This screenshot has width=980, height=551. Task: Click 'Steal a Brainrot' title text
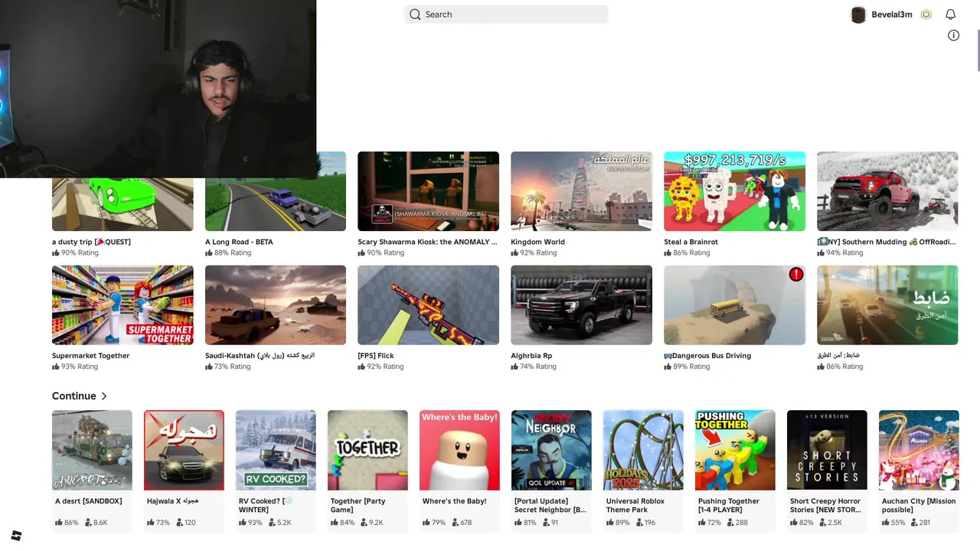click(691, 242)
